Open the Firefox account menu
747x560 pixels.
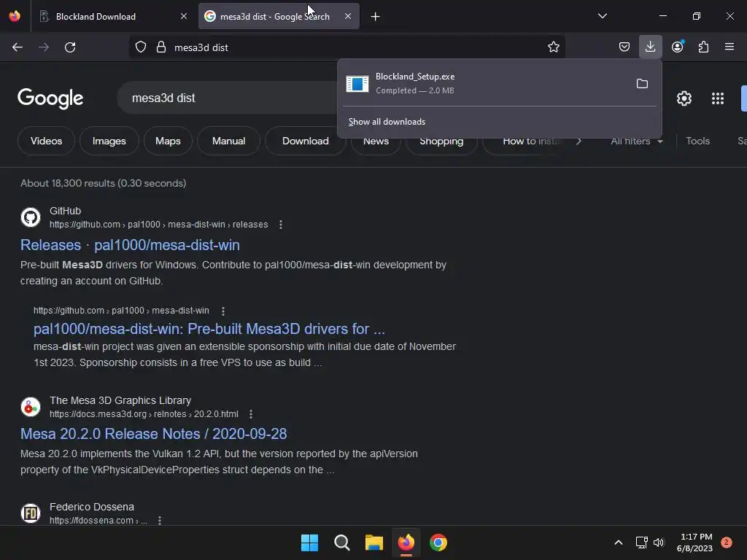[x=678, y=47]
